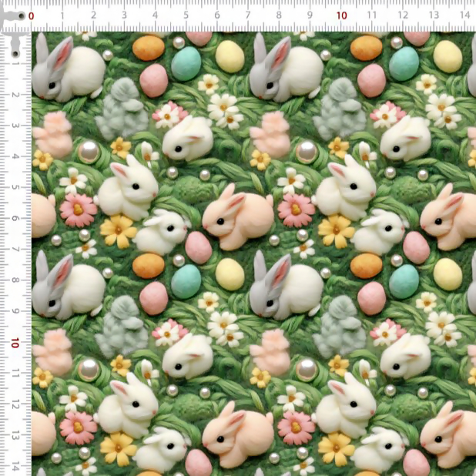Click the large pearl beside vertical ruler mark 4

(x=89, y=151)
